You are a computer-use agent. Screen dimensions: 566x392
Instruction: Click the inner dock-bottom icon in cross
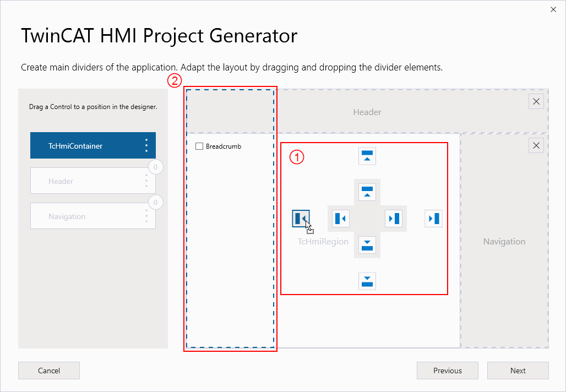pos(367,245)
